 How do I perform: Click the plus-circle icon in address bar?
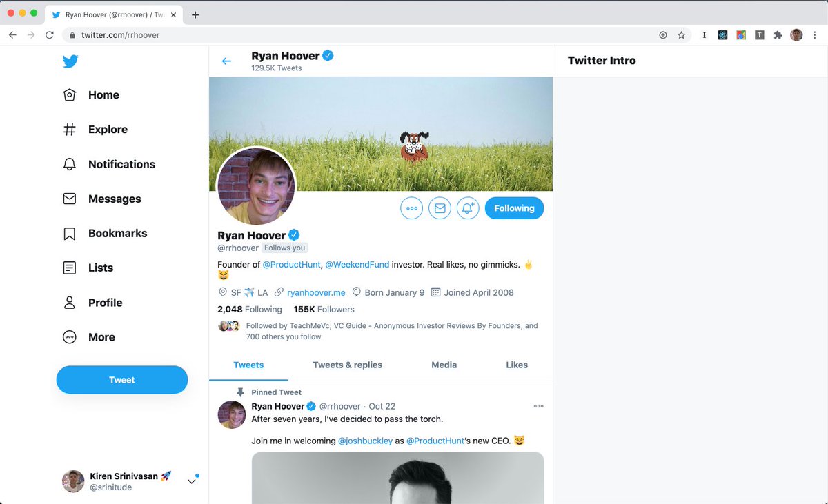point(663,35)
